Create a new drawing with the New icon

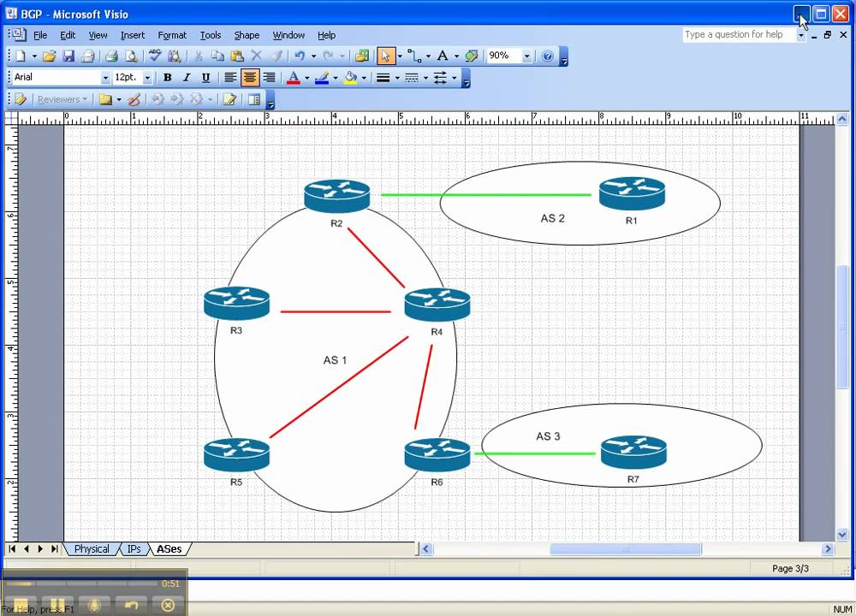pos(21,56)
